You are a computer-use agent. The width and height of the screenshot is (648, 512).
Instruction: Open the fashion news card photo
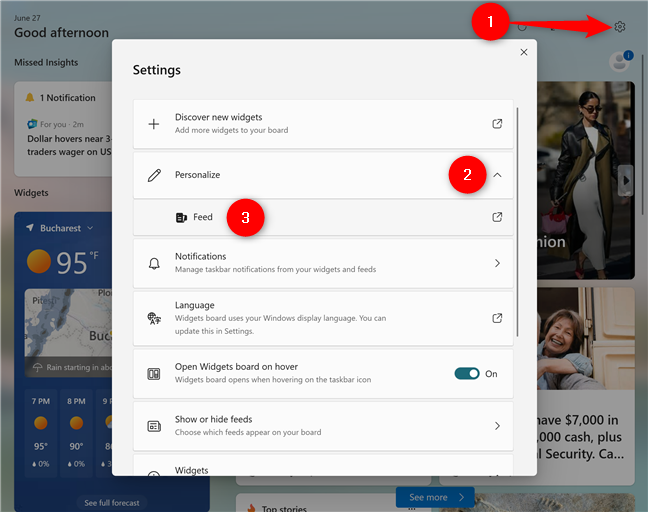586,180
